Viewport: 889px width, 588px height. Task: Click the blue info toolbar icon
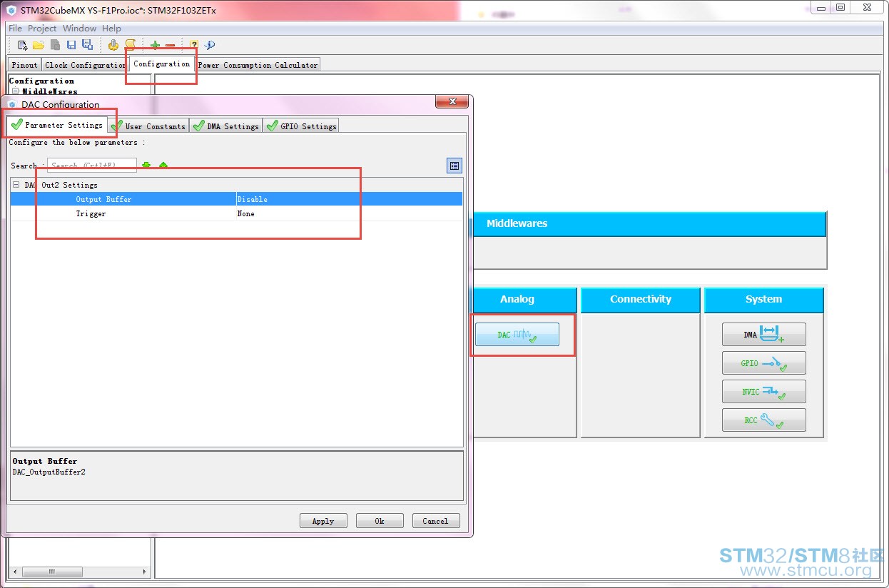[210, 45]
